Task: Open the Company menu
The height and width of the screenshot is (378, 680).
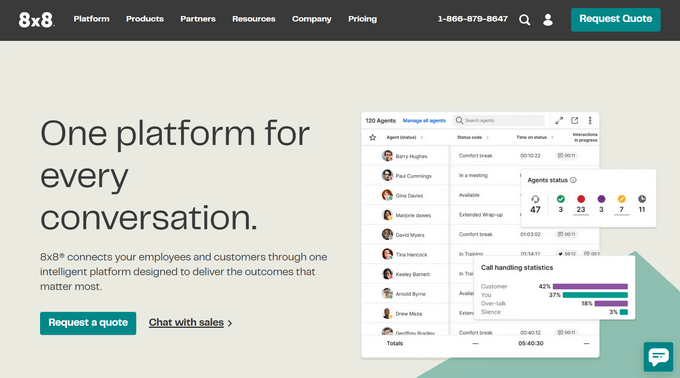Action: [311, 19]
